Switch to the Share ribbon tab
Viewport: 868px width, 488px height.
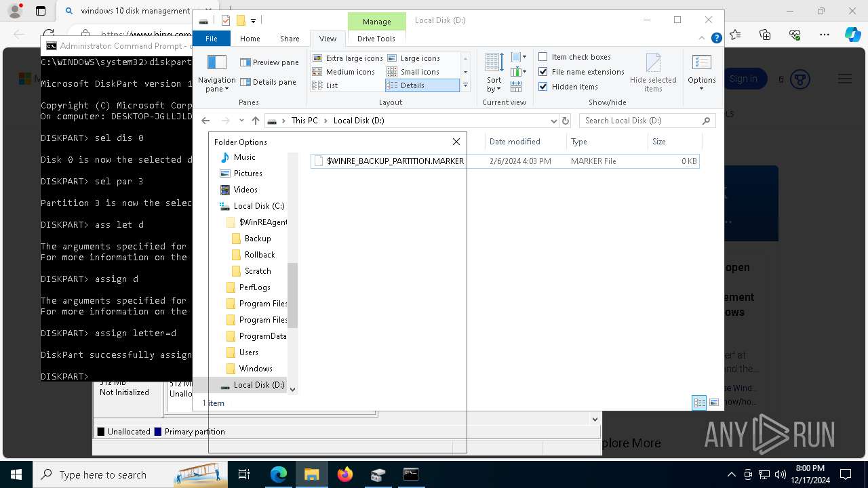point(290,39)
